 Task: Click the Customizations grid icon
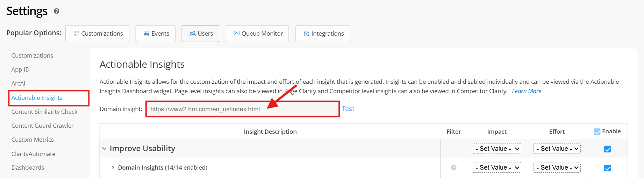76,34
